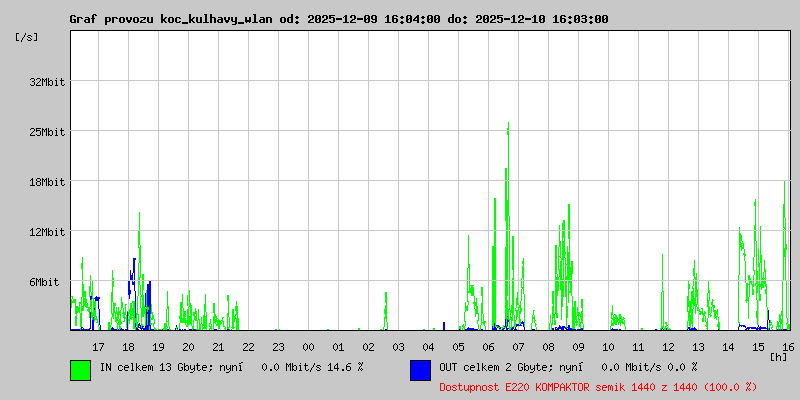Click the '00' hour tick label
800x400 pixels.
308,347
